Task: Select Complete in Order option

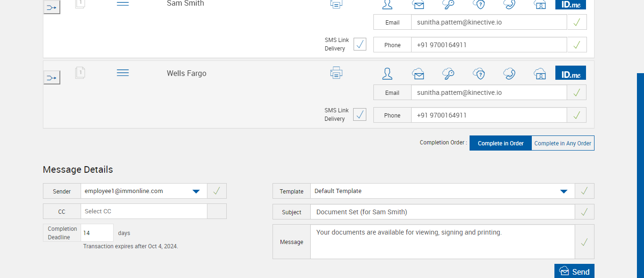Action: (x=501, y=143)
